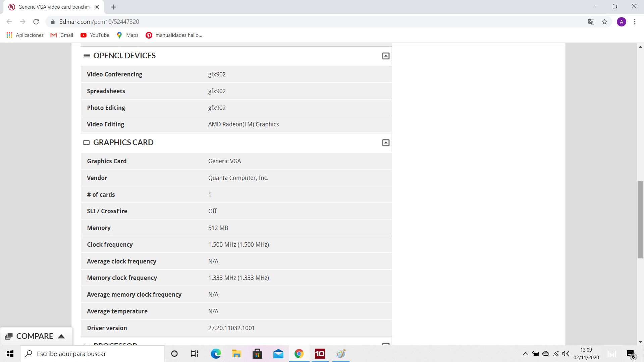Bookmark this page with star icon
The height and width of the screenshot is (362, 644).
pyautogui.click(x=604, y=22)
